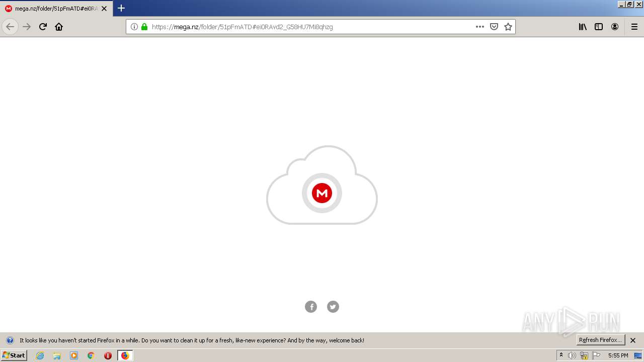Open the Firefox hamburger menu
Screen dimensions: 644x362
[634, 27]
